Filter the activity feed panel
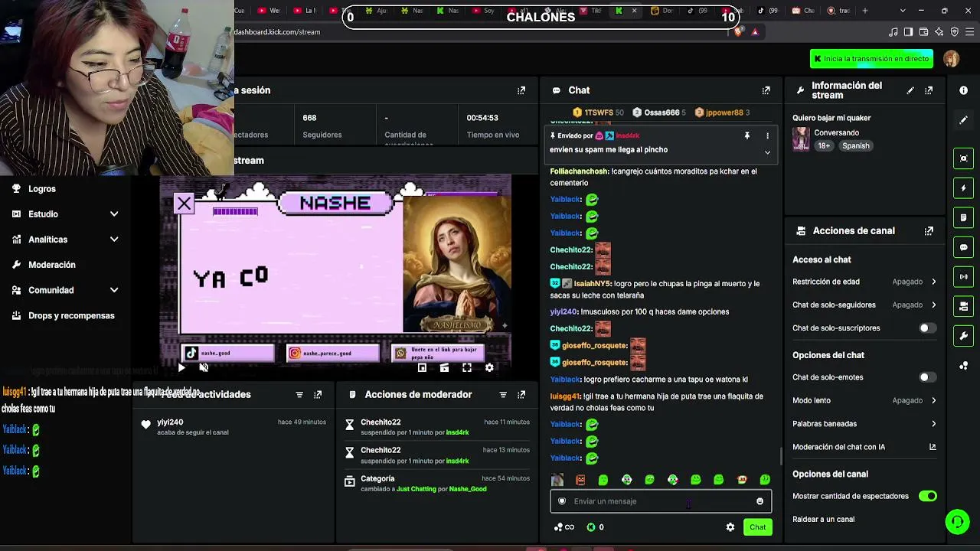The image size is (980, 551). (299, 395)
